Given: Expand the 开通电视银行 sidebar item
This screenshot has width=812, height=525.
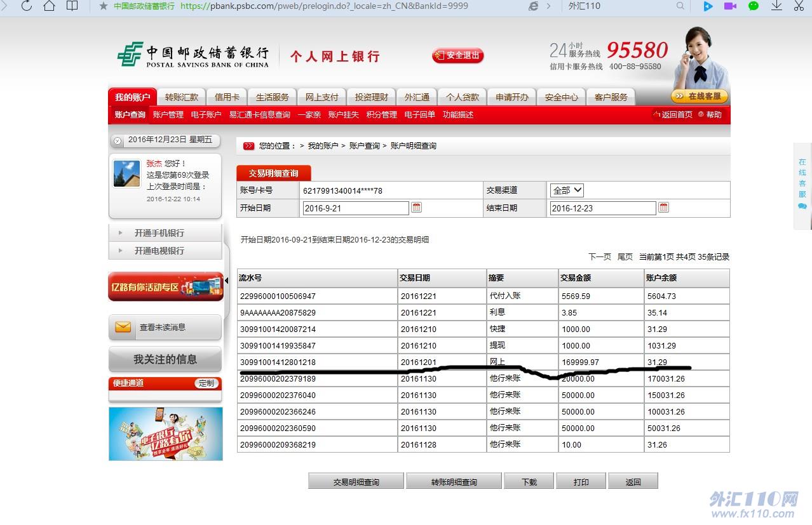Looking at the screenshot, I should [x=159, y=251].
